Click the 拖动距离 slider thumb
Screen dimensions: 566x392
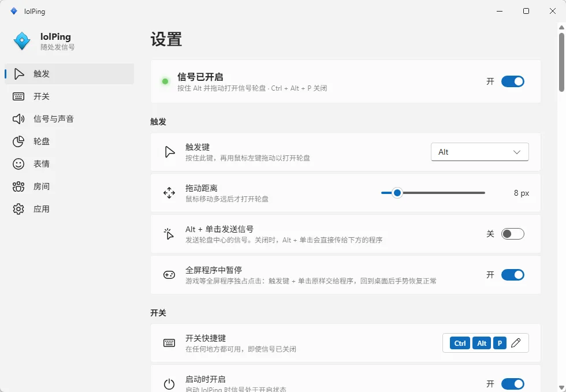[397, 193]
